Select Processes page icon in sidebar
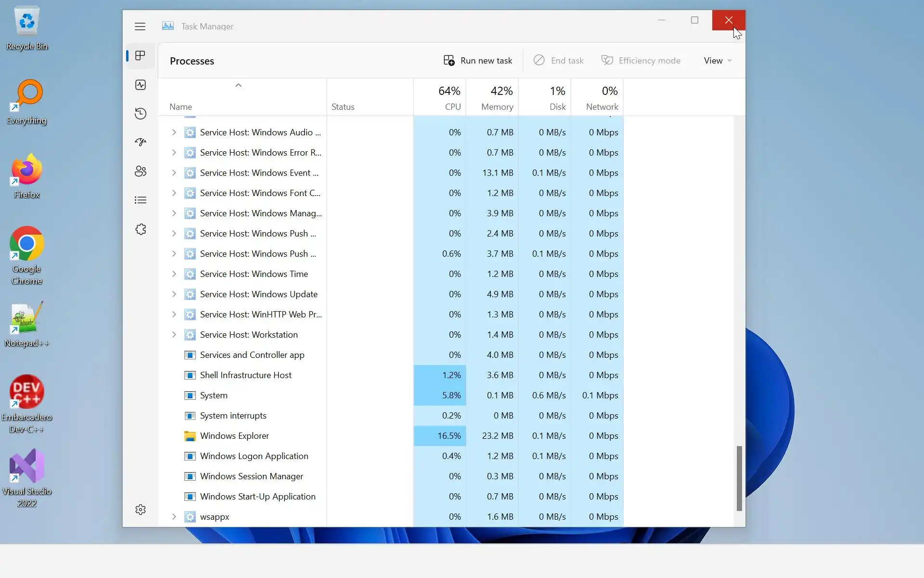924x578 pixels. click(141, 56)
